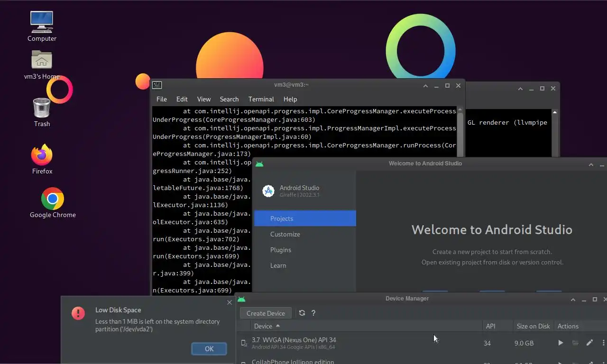Viewport: 607px width, 364px height.
Task: Select the Customize tab in Android Studio
Action: point(305,234)
